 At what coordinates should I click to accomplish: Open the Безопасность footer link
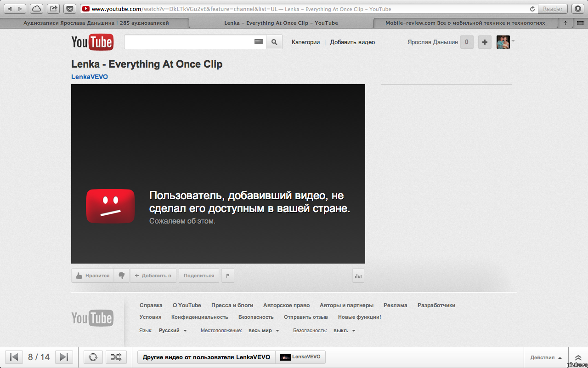(256, 317)
